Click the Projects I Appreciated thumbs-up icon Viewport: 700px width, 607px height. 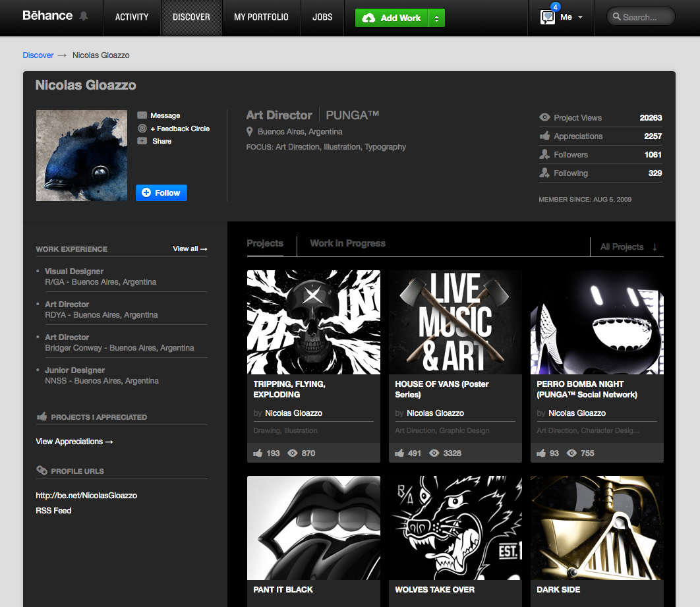tap(42, 417)
